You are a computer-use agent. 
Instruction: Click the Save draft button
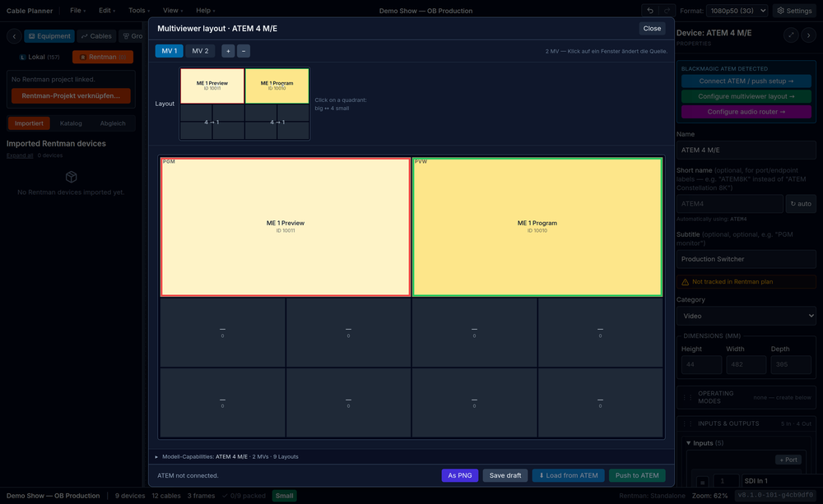pyautogui.click(x=505, y=476)
